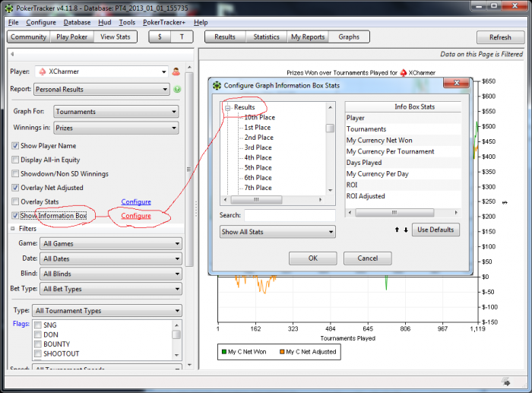Open the Winnings in Prizes dropdown
Viewport: 532px width, 393px height.
click(116, 128)
